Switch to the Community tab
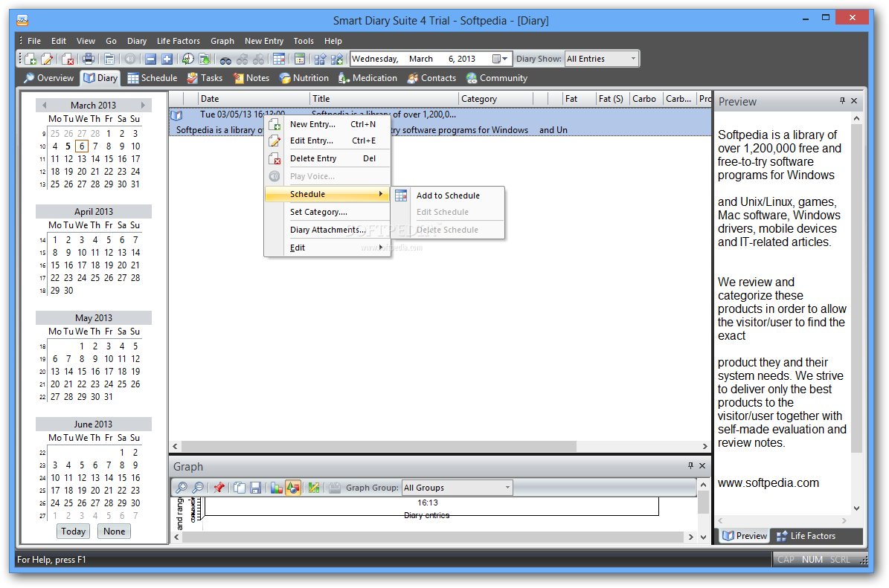 [x=497, y=78]
